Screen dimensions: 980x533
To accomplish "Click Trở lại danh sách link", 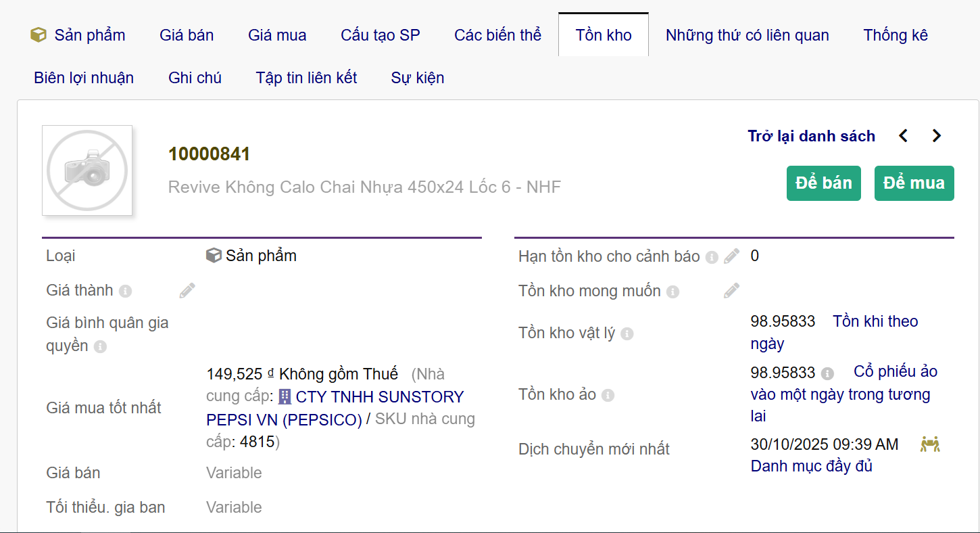I will coord(811,135).
